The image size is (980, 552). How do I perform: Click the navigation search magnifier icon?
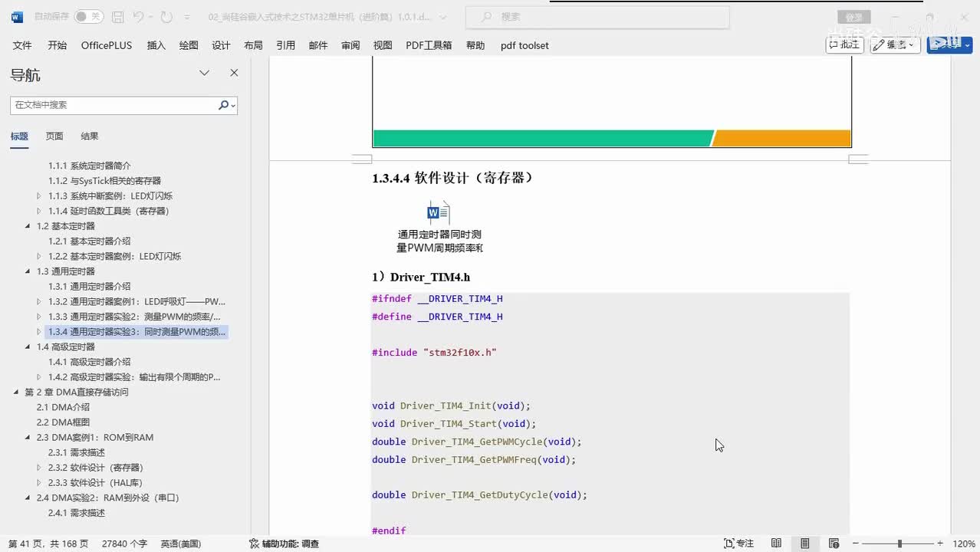click(224, 105)
